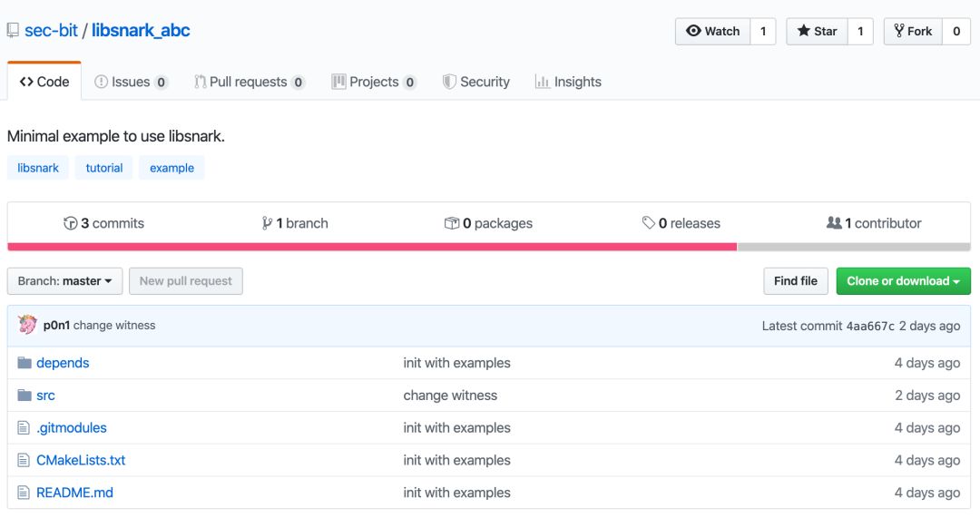Toggle Watch on this repository
Screen dimensions: 980x518
(712, 31)
